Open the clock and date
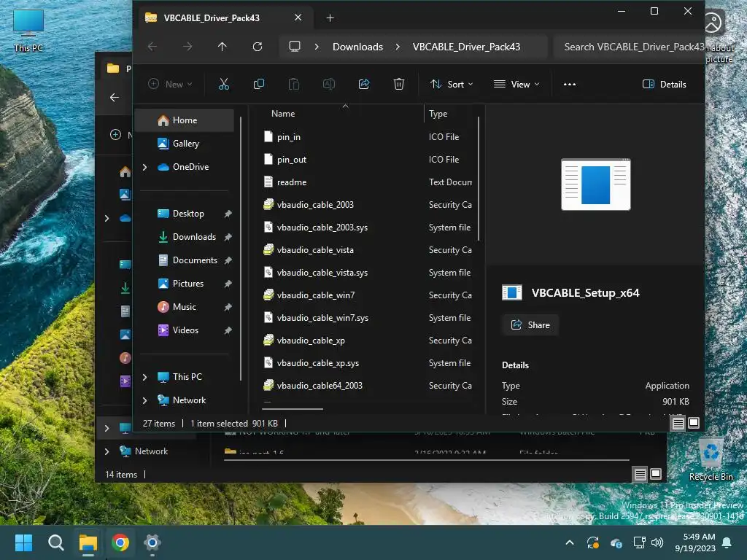This screenshot has width=747, height=560. (695, 542)
